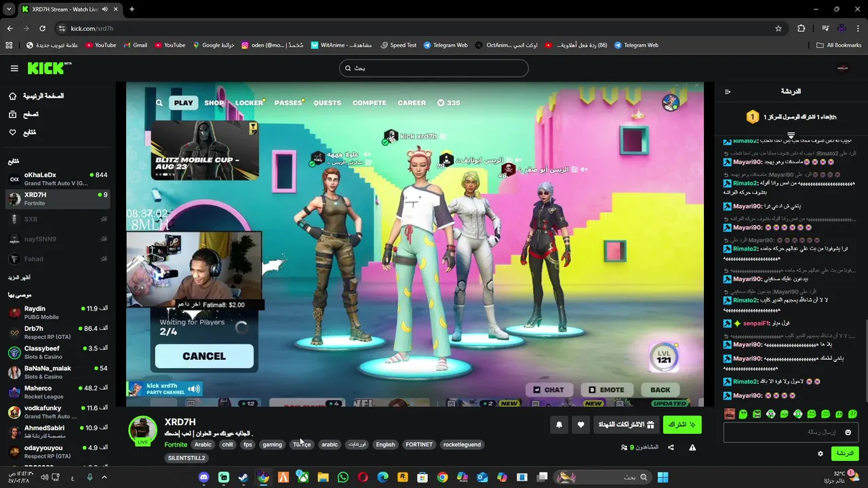Open All Bookmarks folder
This screenshot has width=868, height=488.
tap(839, 45)
